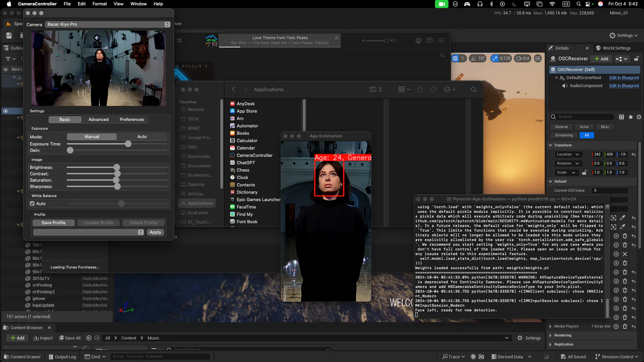Click macOS Control Center icon
The width and height of the screenshot is (644, 362).
click(x=588, y=4)
